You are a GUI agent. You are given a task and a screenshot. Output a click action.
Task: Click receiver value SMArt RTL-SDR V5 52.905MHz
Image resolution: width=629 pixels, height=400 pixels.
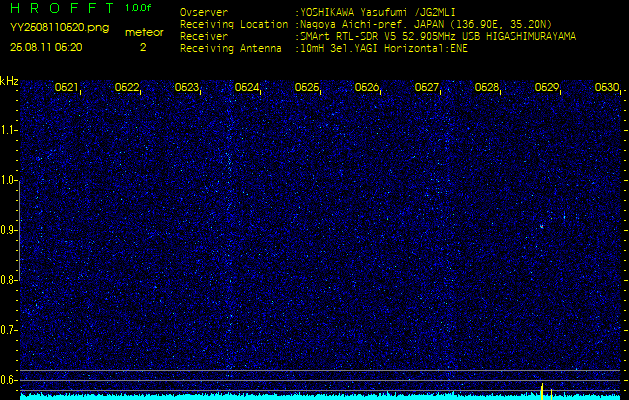point(380,37)
